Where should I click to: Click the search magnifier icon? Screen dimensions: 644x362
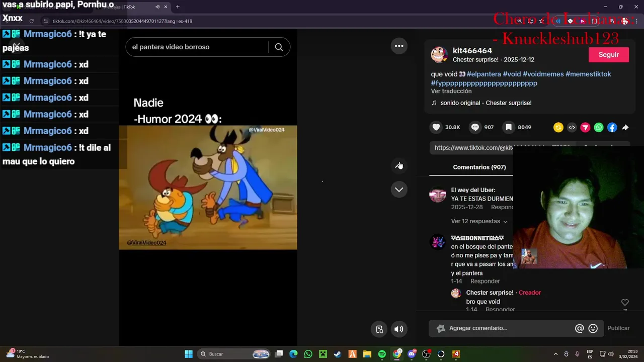tap(279, 47)
